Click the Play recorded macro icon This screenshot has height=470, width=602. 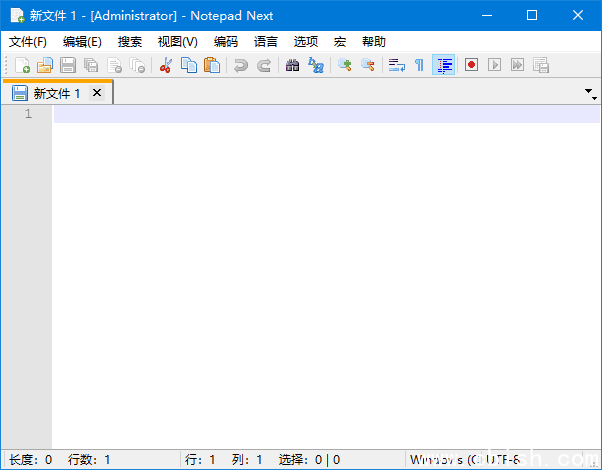tap(494, 65)
